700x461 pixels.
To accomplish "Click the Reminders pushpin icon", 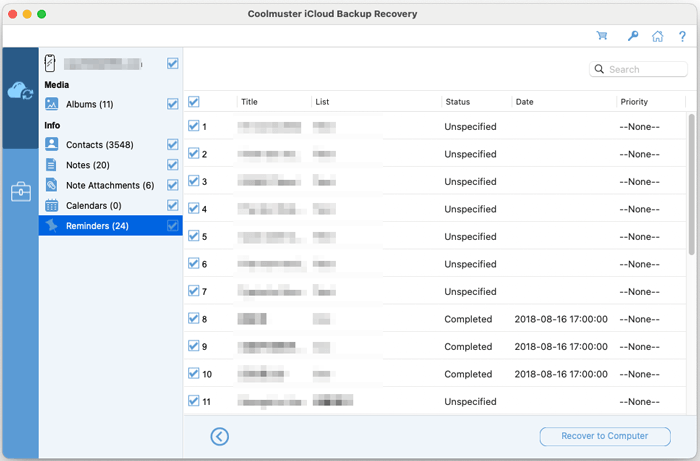I will point(52,225).
